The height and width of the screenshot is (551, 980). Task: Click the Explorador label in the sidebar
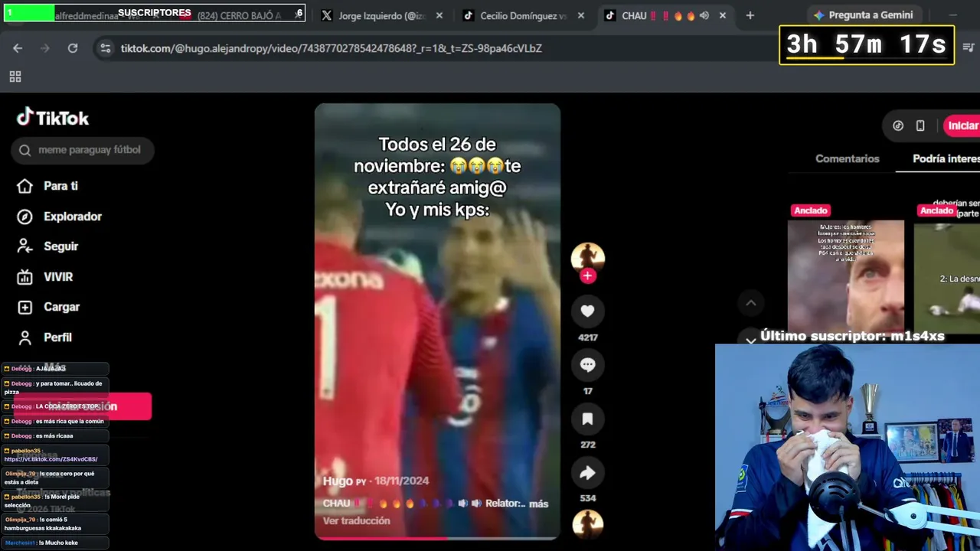coord(73,217)
